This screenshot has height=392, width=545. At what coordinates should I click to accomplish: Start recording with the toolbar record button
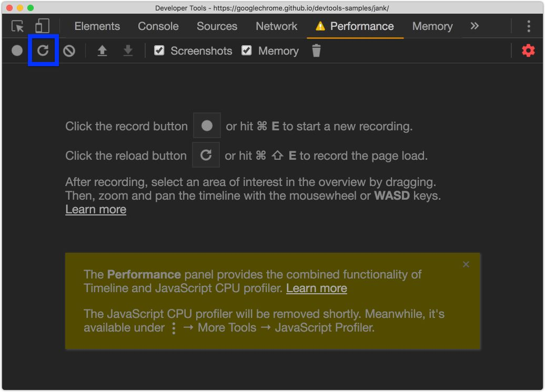[17, 50]
